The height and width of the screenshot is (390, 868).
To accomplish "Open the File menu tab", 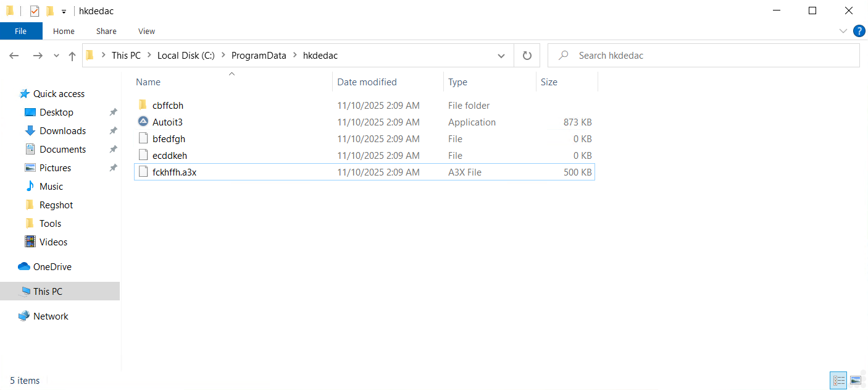I will (x=21, y=31).
